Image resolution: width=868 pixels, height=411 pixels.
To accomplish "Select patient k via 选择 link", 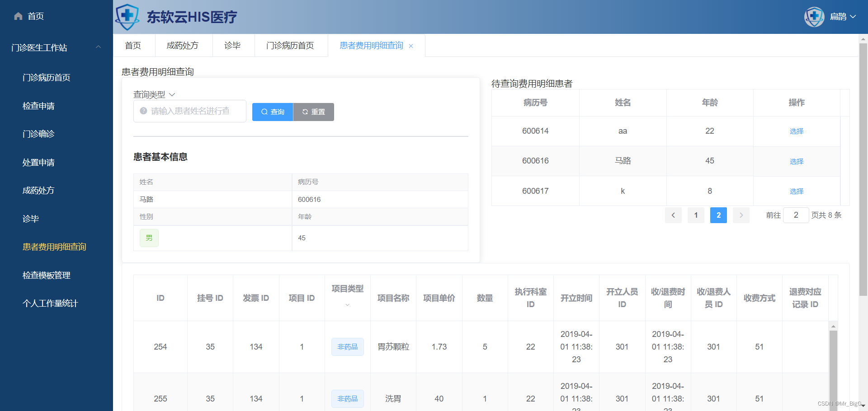I will pos(797,191).
